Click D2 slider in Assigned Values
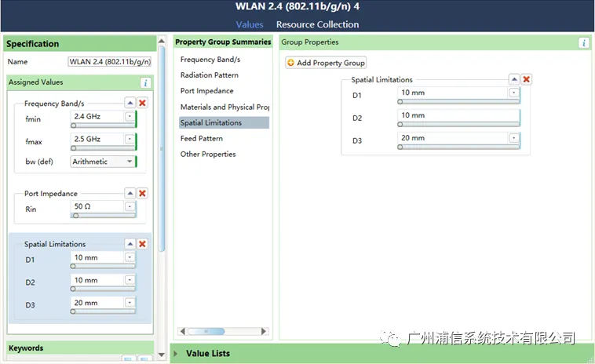 [x=103, y=289]
